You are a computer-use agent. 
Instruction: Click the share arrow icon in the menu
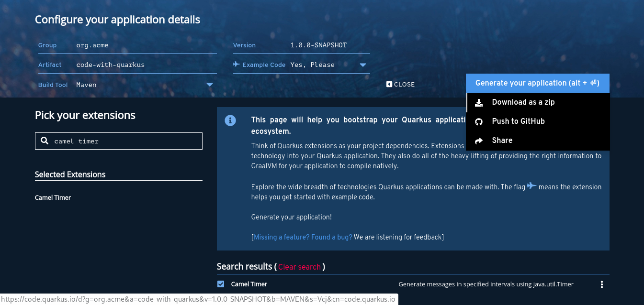pyautogui.click(x=478, y=141)
